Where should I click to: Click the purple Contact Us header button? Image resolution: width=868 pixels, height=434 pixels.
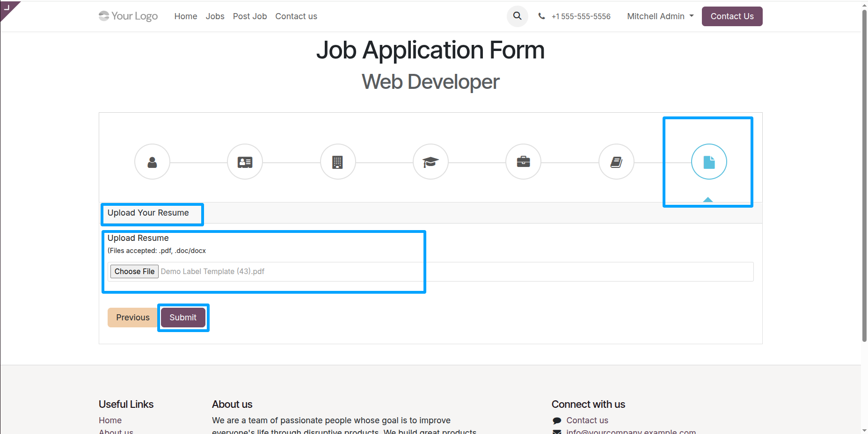[732, 16]
